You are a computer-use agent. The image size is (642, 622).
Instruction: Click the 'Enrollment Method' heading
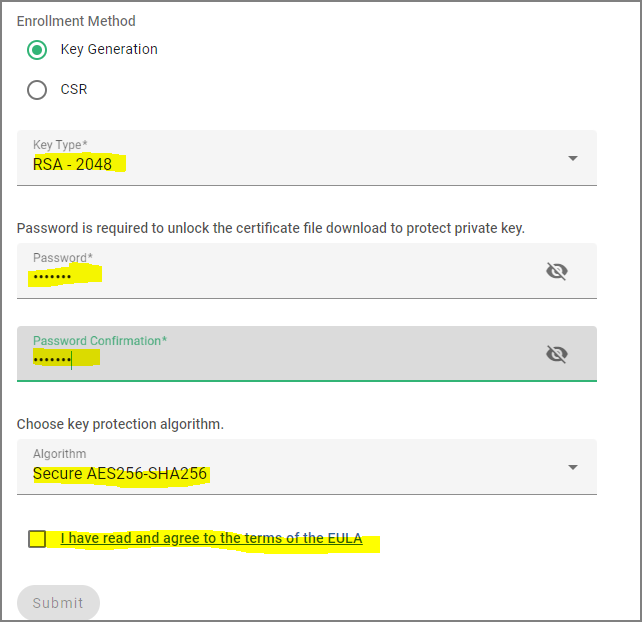(76, 21)
